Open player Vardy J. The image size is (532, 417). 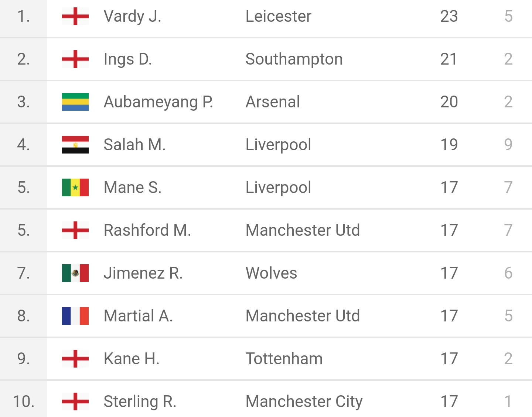(x=132, y=17)
